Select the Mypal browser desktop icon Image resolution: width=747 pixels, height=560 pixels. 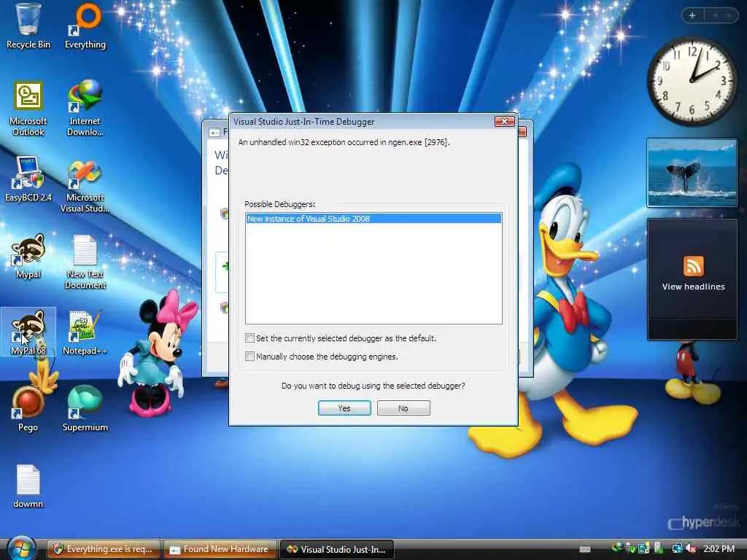click(28, 256)
